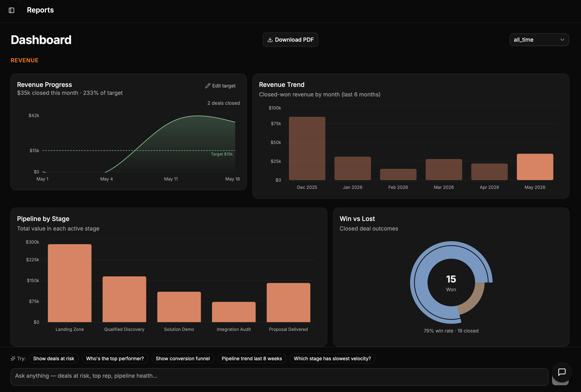Click the Proposal Delivered pipeline bar
Viewport: 581px width, 392px height.
(288, 303)
